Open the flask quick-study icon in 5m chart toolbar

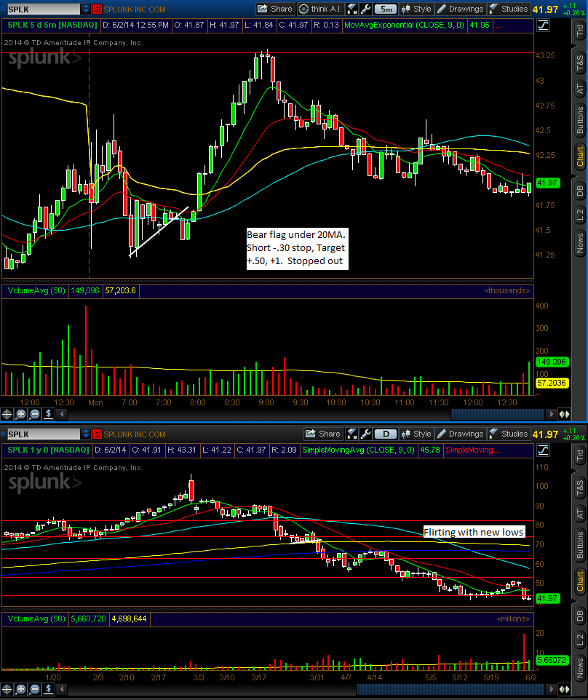click(351, 9)
